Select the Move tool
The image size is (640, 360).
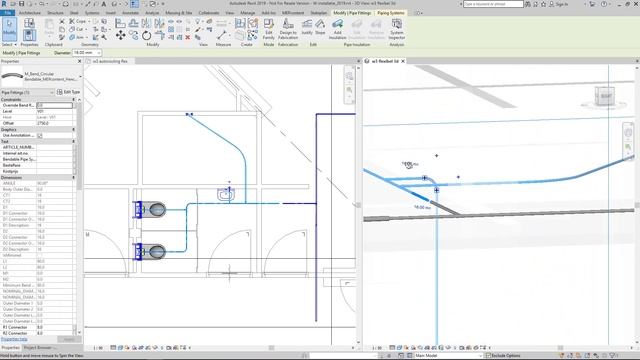click(x=120, y=36)
